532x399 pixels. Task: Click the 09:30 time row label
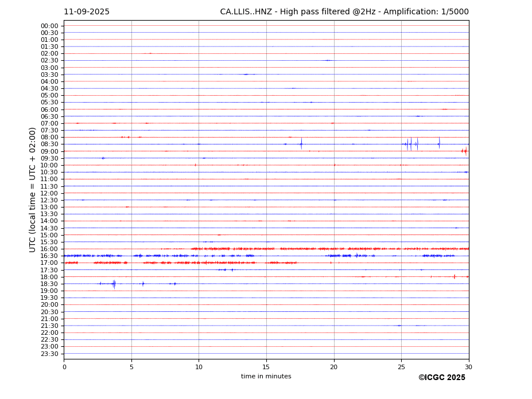(x=49, y=158)
